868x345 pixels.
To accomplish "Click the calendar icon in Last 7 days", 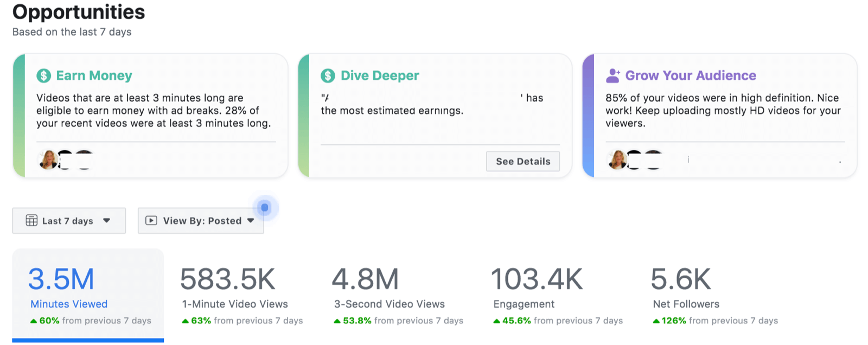I will 31,220.
